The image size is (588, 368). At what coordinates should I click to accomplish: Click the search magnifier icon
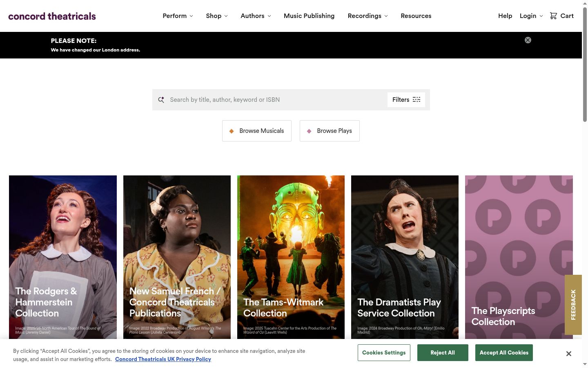tap(161, 100)
